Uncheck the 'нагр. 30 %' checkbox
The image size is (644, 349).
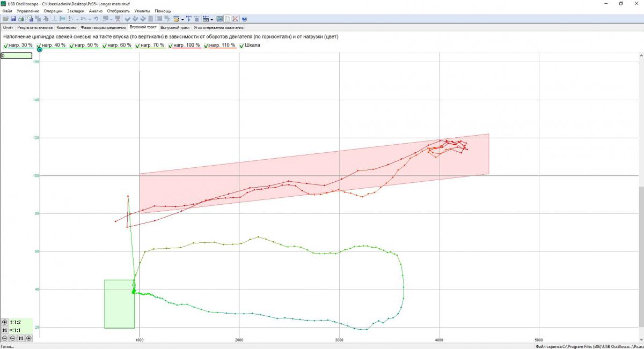[x=6, y=46]
